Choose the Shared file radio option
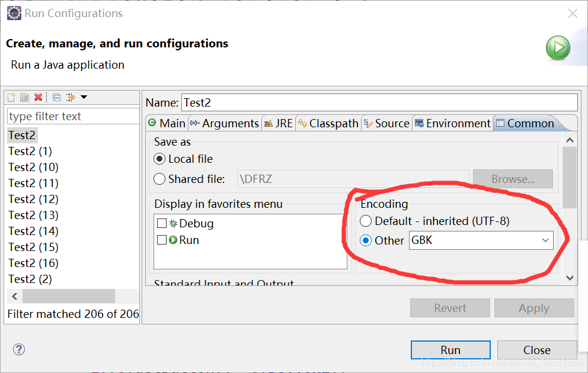 [159, 179]
